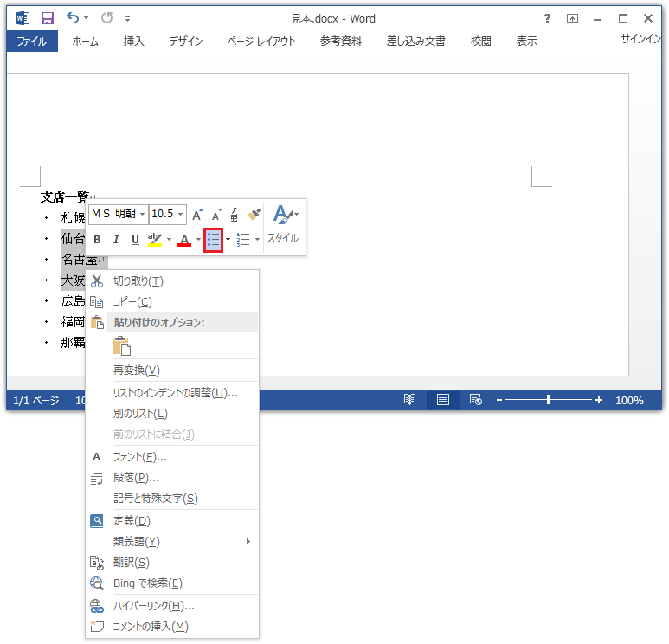This screenshot has width=669, height=644.
Task: Click the 100% zoom level text
Action: click(628, 401)
